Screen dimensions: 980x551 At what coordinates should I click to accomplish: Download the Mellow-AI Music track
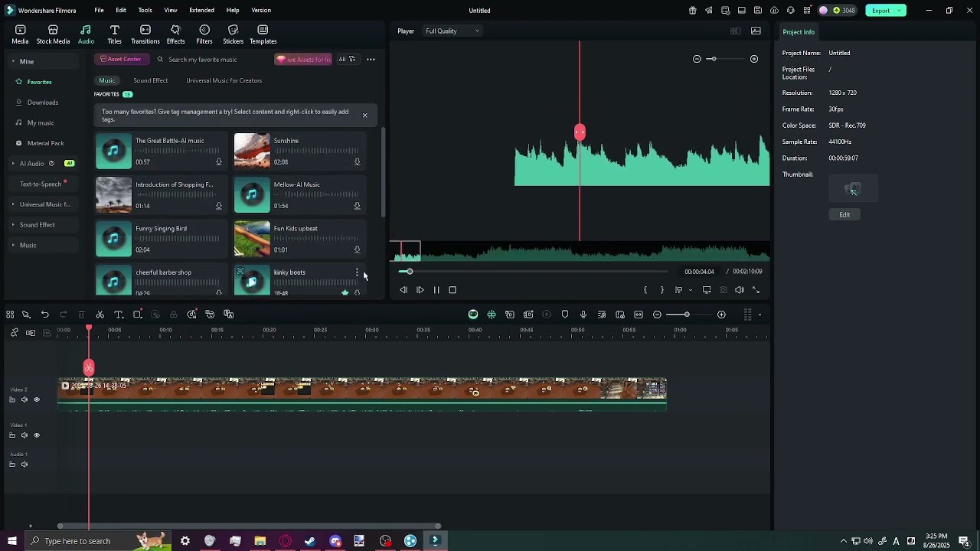pos(357,206)
